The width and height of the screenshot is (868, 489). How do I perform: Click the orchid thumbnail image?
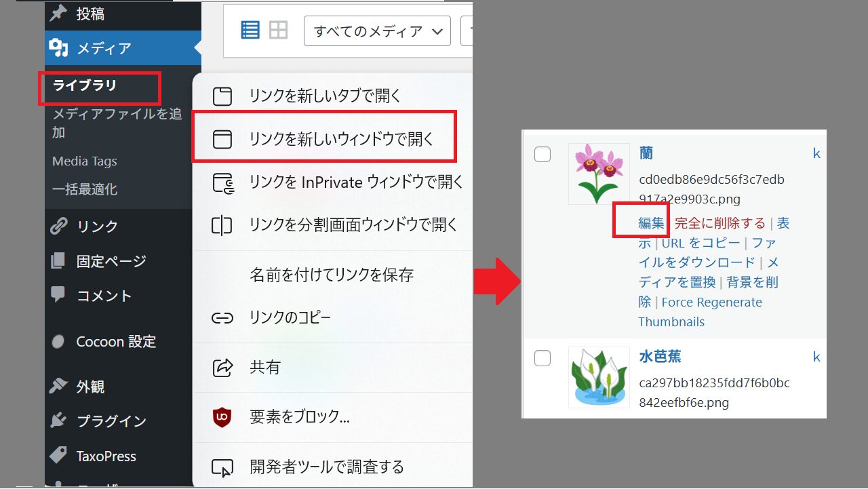[x=599, y=174]
